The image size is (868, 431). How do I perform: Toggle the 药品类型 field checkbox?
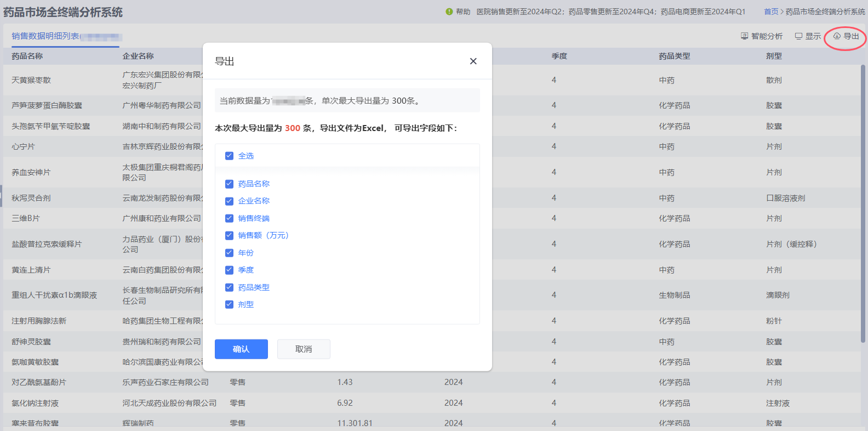[229, 287]
